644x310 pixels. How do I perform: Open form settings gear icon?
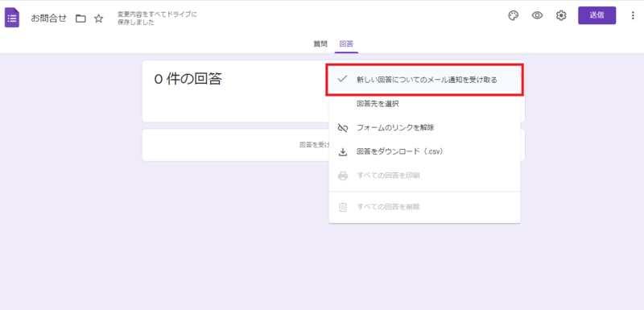click(561, 15)
